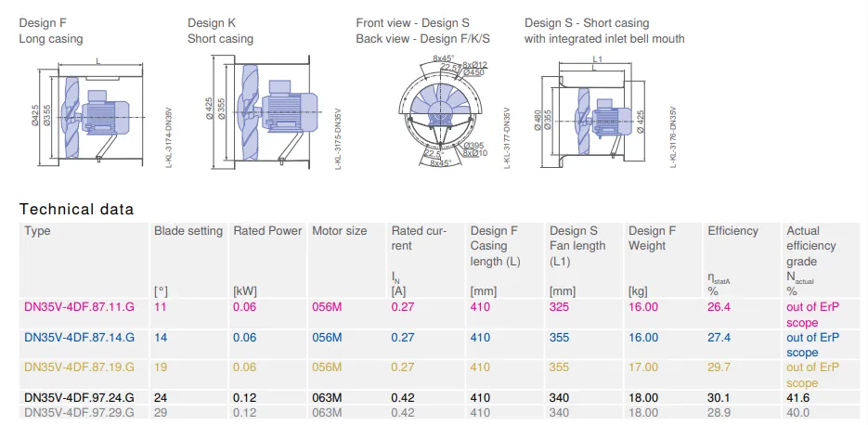This screenshot has width=868, height=425.
Task: Select the DN35V-4DF.97.29.G type entry
Action: (x=79, y=412)
